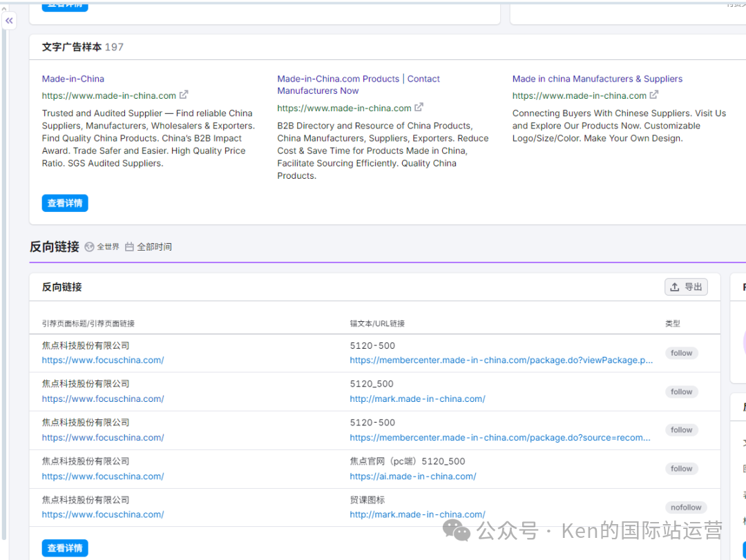Open Made-in-China.com Products | Contact Manufacturers ad title

(x=358, y=85)
